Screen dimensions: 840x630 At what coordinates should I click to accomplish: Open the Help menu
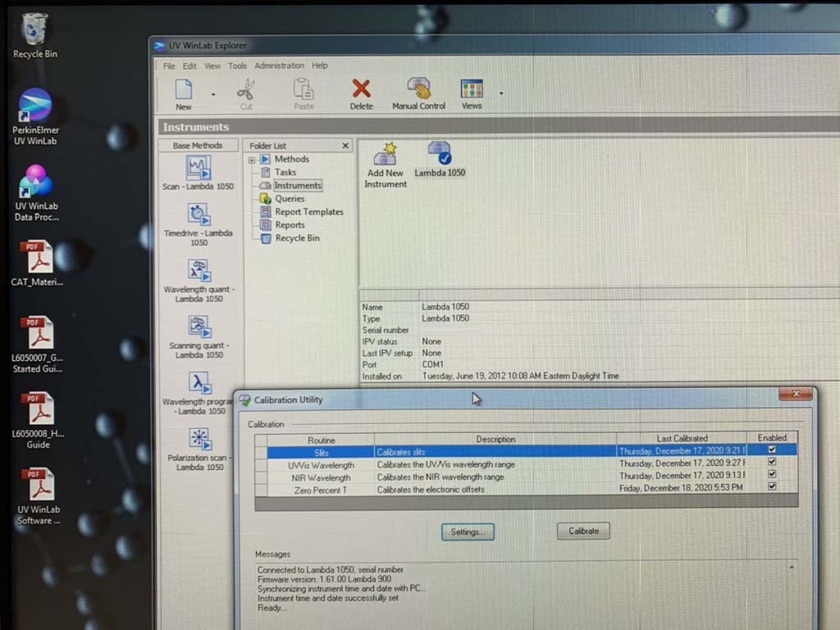320,66
